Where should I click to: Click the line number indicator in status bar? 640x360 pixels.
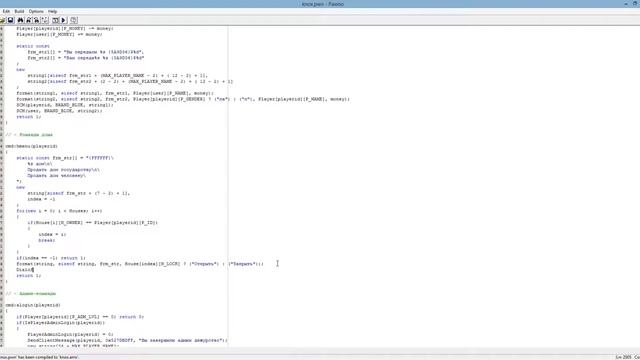[623, 357]
